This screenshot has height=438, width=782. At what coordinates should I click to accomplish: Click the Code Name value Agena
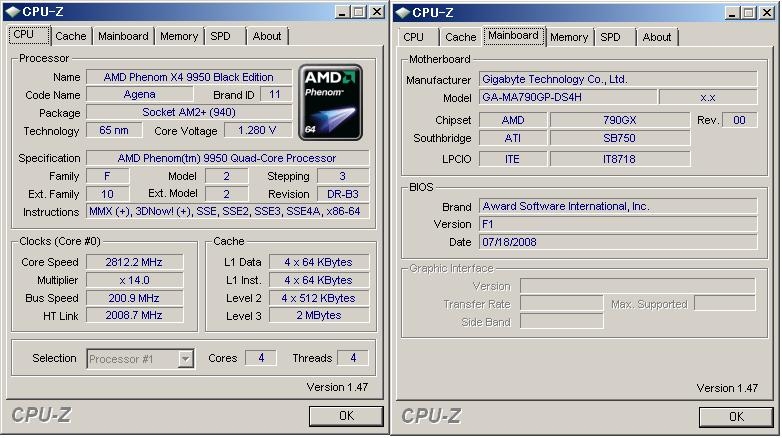coord(140,94)
